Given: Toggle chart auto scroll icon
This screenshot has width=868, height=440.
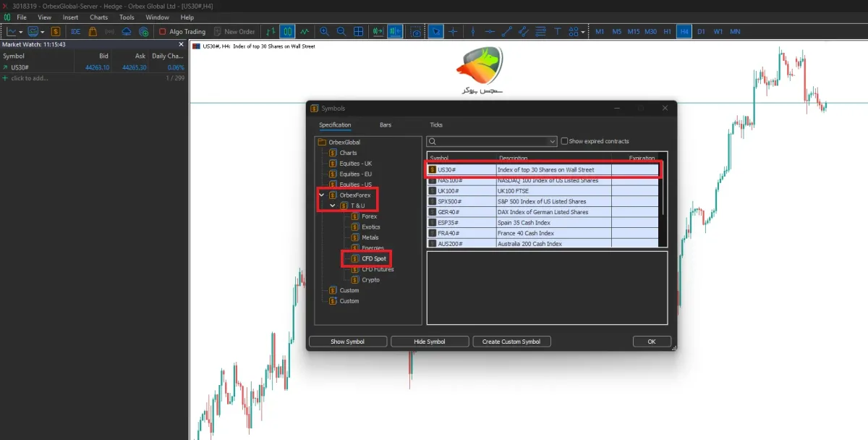Looking at the screenshot, I should click(x=378, y=32).
